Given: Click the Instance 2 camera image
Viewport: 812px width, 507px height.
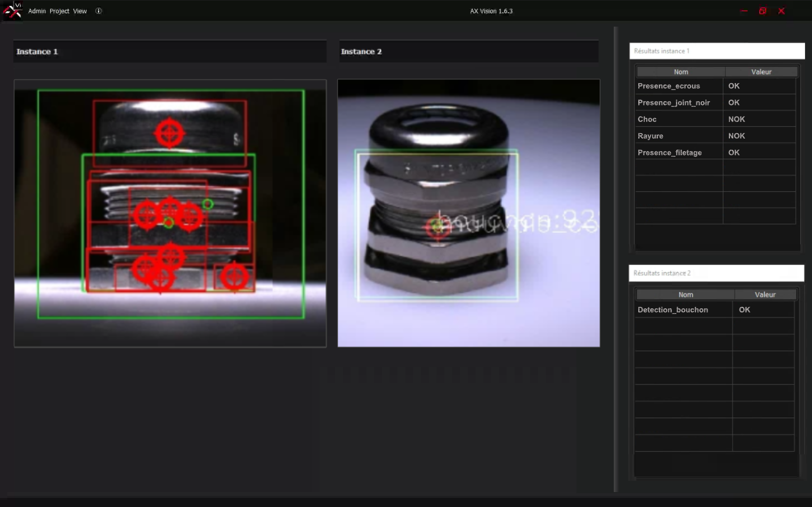Looking at the screenshot, I should coord(468,213).
